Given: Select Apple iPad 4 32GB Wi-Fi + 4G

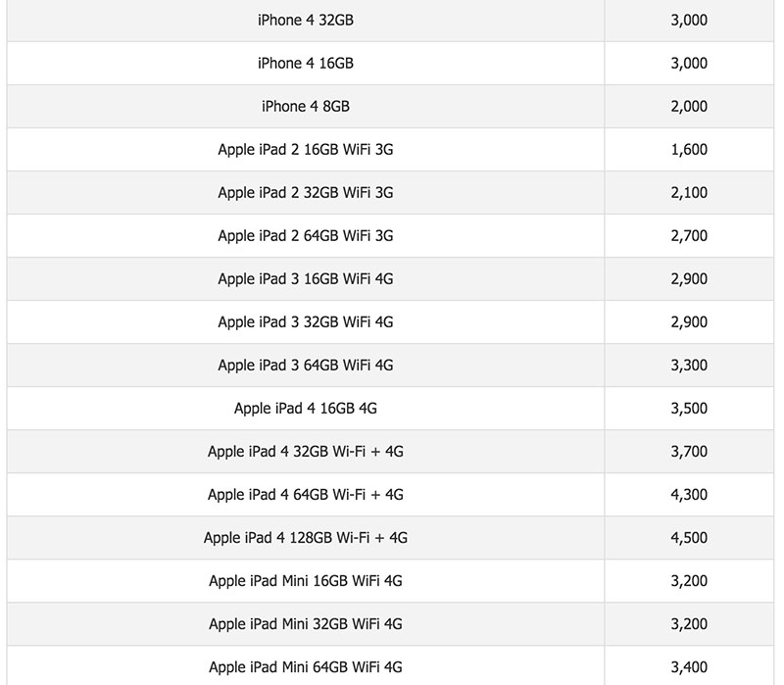Looking at the screenshot, I should pyautogui.click(x=305, y=452).
